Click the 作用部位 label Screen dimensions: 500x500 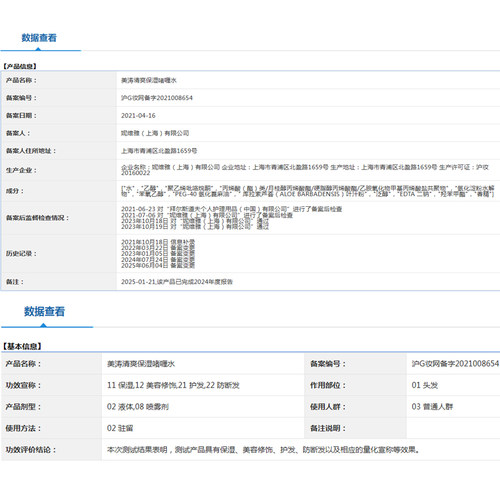328,385
